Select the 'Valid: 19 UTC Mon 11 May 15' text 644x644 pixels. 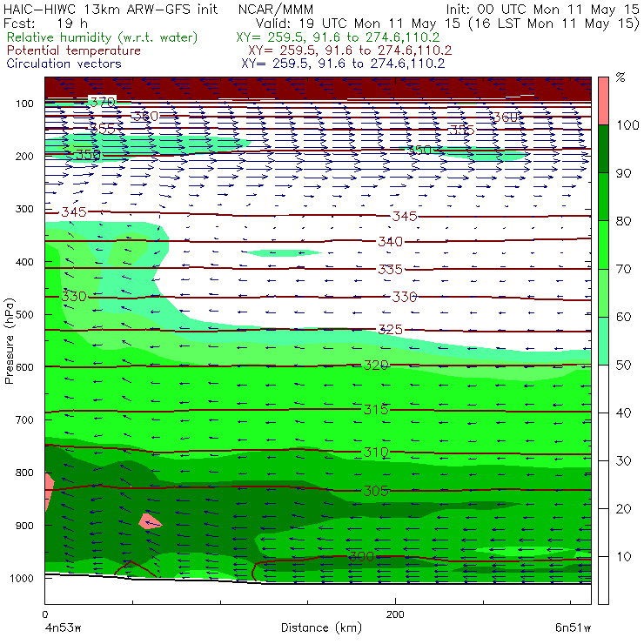pyautogui.click(x=358, y=23)
